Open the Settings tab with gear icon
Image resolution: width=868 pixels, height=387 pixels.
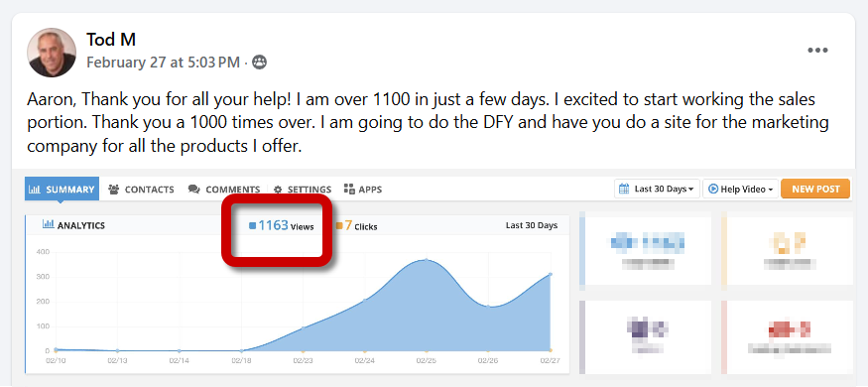(x=303, y=190)
